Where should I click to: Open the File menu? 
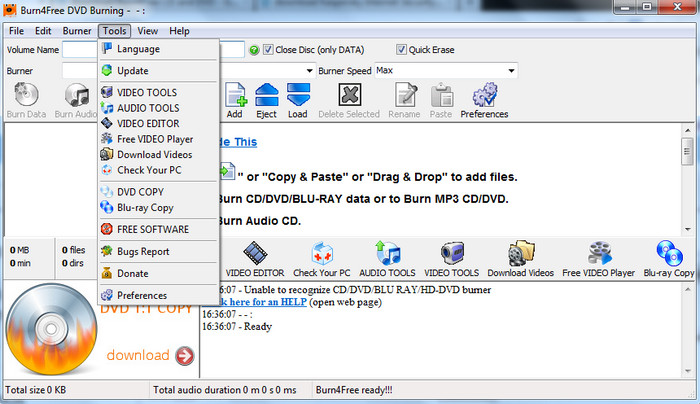coord(17,31)
